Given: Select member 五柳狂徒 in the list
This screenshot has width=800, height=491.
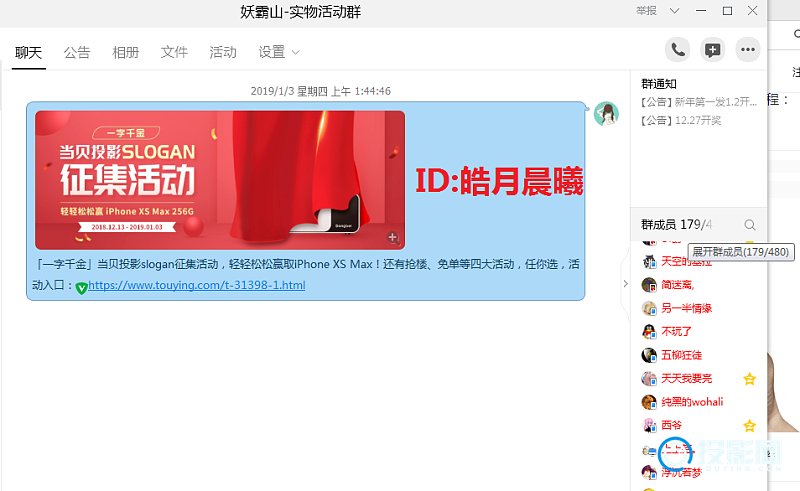Looking at the screenshot, I should 681,355.
